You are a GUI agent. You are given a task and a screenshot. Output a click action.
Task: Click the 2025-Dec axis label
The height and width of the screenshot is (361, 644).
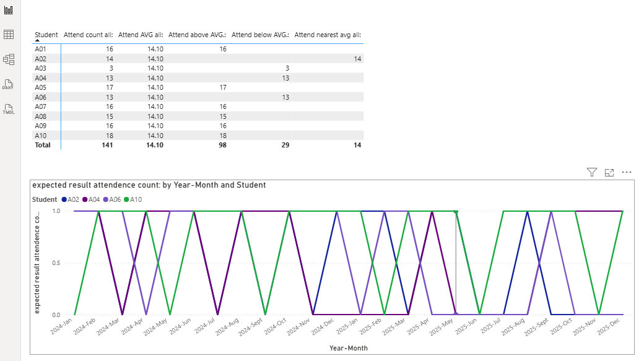click(x=609, y=326)
